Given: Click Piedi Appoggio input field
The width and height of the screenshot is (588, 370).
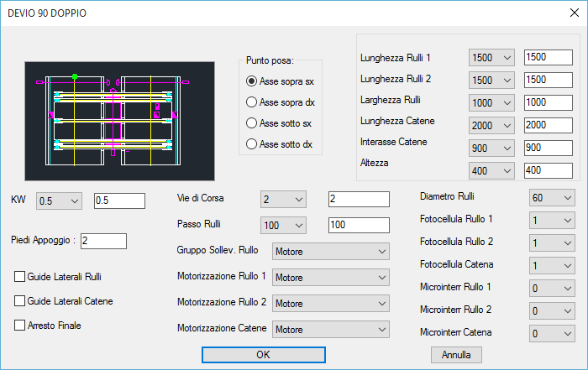Looking at the screenshot, I should 103,241.
